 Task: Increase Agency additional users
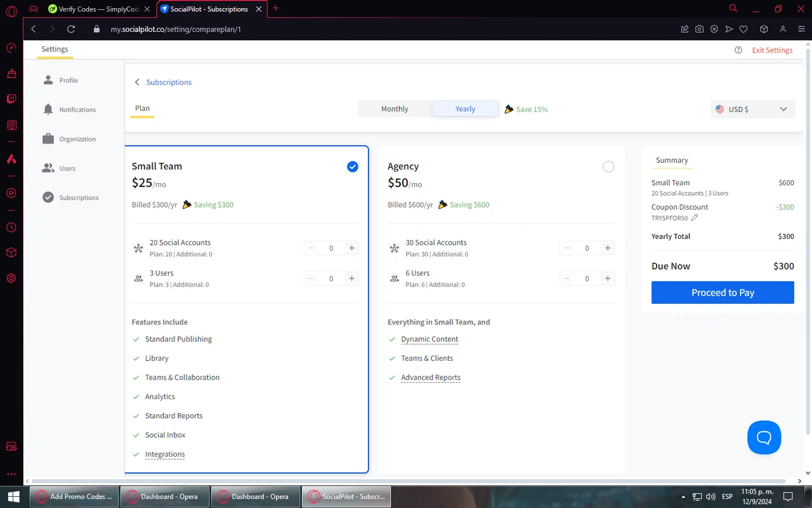coord(608,278)
